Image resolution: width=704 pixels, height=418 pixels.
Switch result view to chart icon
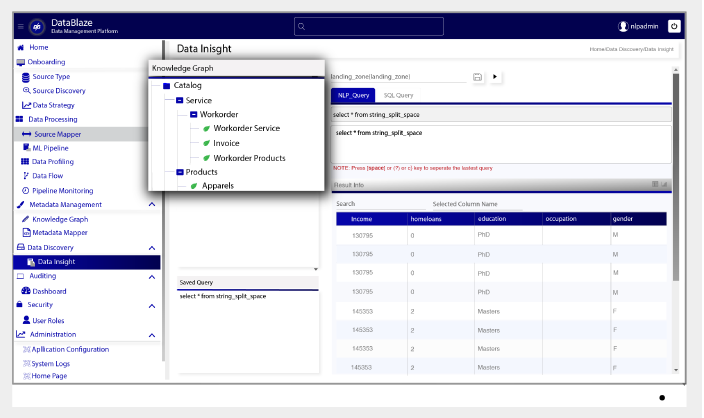(664, 184)
